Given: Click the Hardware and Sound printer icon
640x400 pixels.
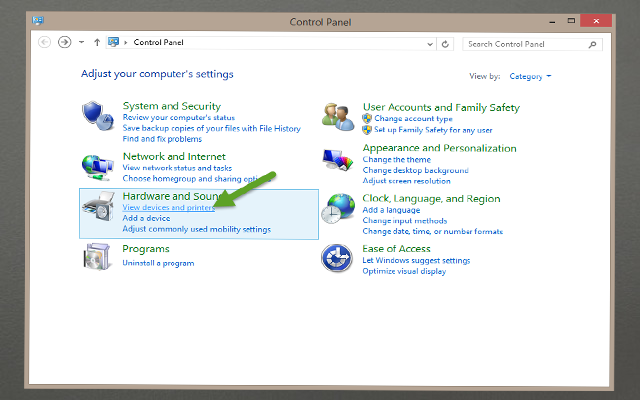Looking at the screenshot, I should pos(98,209).
